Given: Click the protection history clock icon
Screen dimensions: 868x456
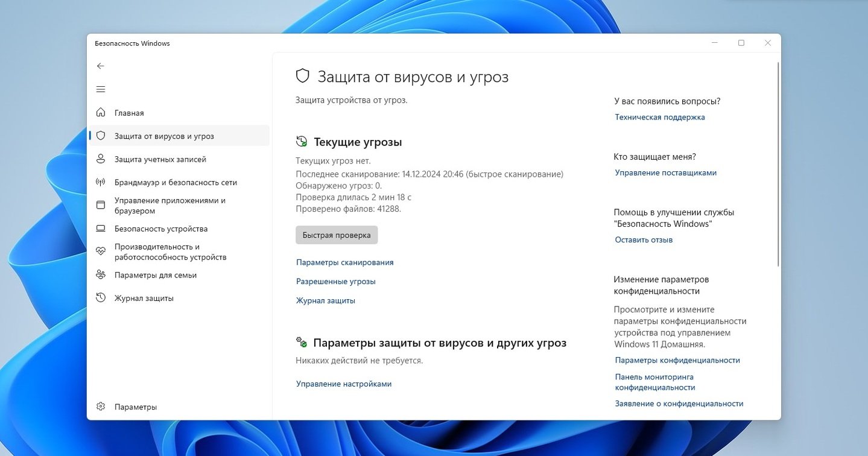Looking at the screenshot, I should coord(101,298).
